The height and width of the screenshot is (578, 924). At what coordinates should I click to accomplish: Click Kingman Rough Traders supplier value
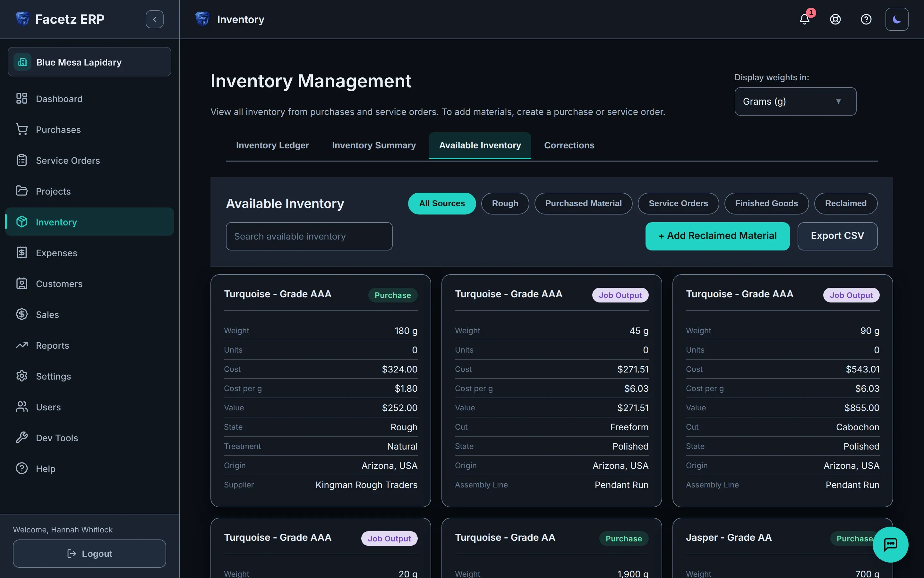click(x=366, y=485)
